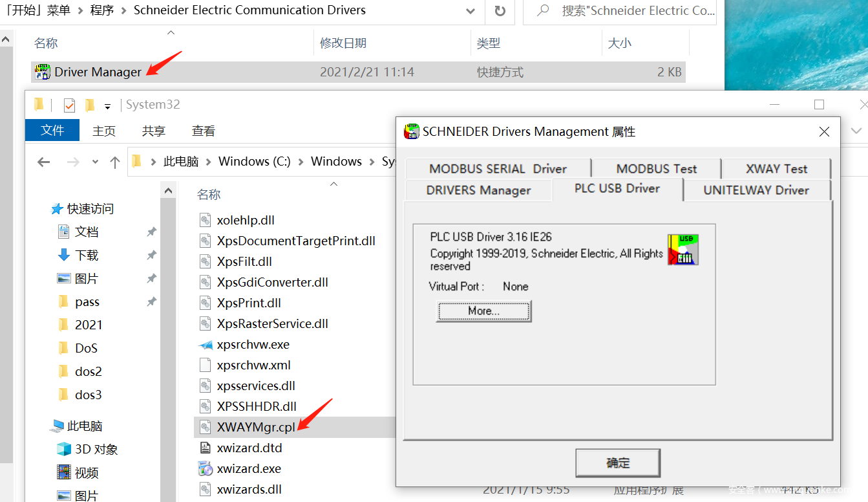Open the 文件 ribbon menu
This screenshot has width=868, height=502.
point(52,131)
